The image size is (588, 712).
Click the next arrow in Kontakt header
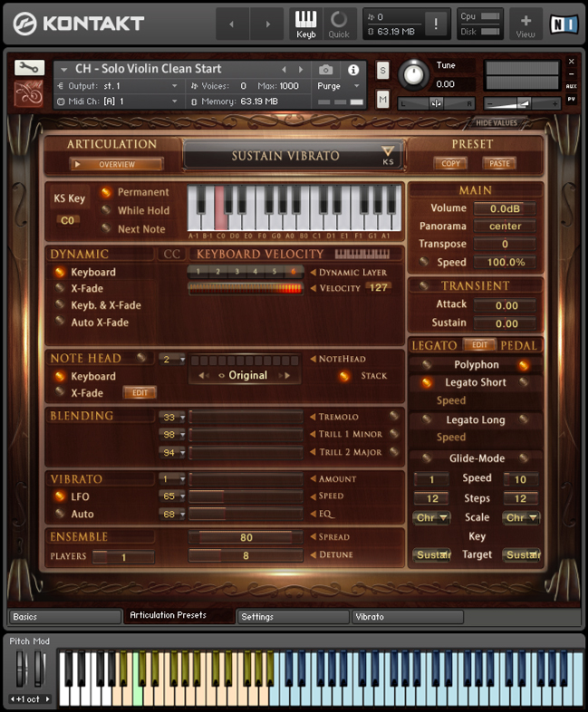[x=267, y=24]
